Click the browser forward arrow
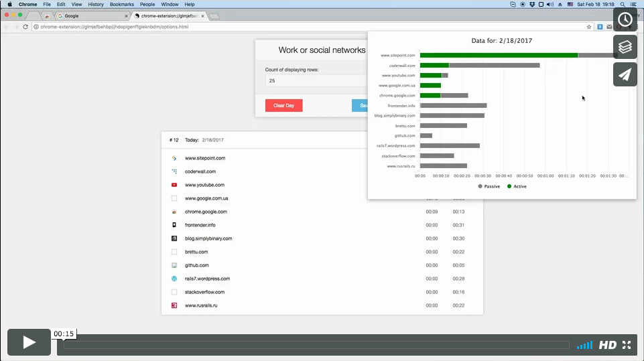 click(x=15, y=27)
